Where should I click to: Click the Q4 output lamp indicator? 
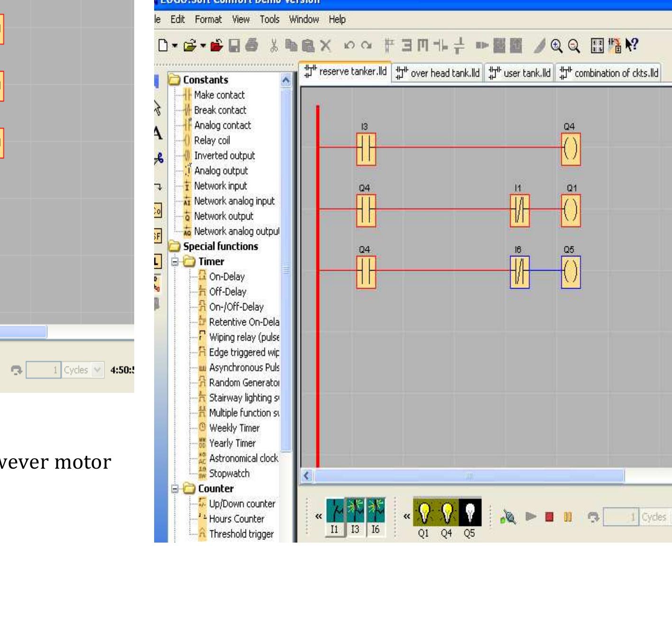pyautogui.click(x=447, y=512)
